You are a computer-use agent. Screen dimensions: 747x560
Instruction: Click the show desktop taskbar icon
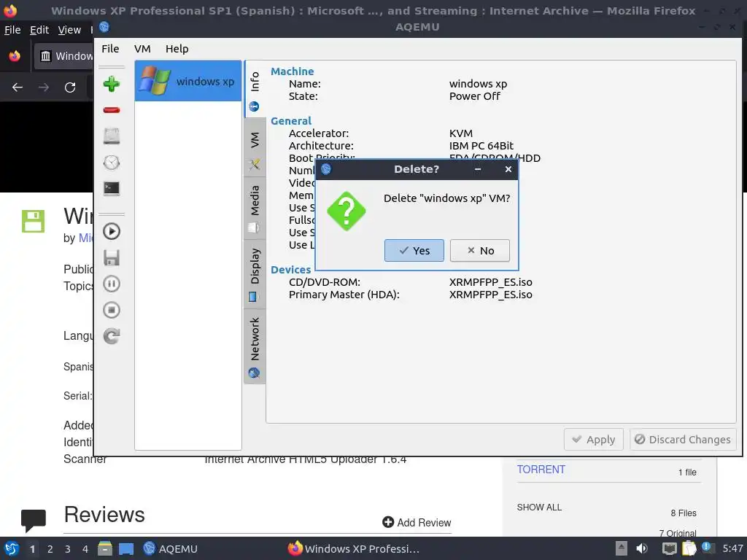click(x=126, y=548)
